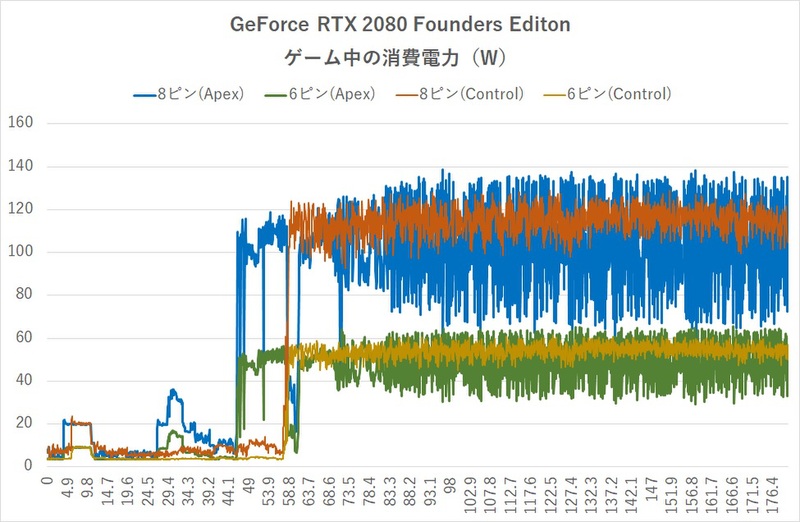Image resolution: width=800 pixels, height=522 pixels.
Task: Click the y-axis label '20'
Action: 24,422
